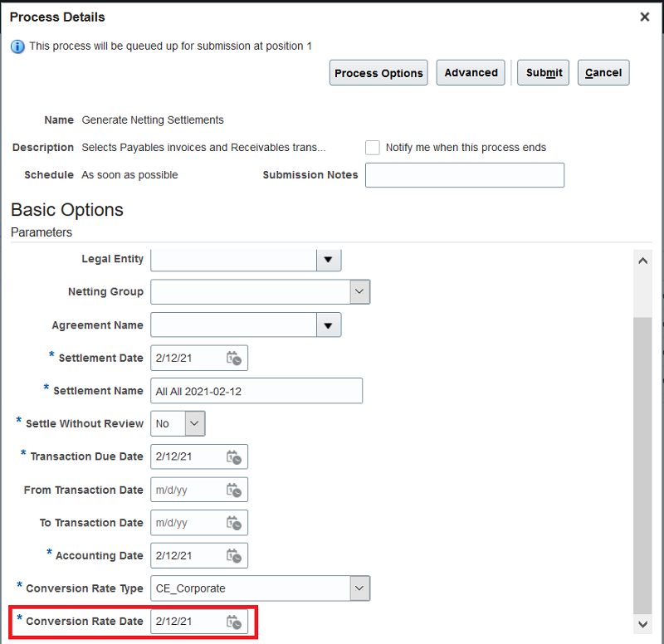Click the Submission Notes text field

coord(465,175)
